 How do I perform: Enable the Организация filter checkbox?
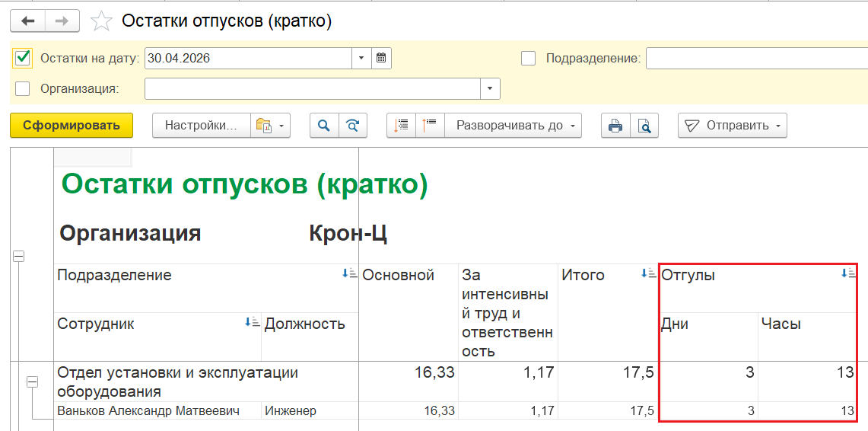point(23,88)
